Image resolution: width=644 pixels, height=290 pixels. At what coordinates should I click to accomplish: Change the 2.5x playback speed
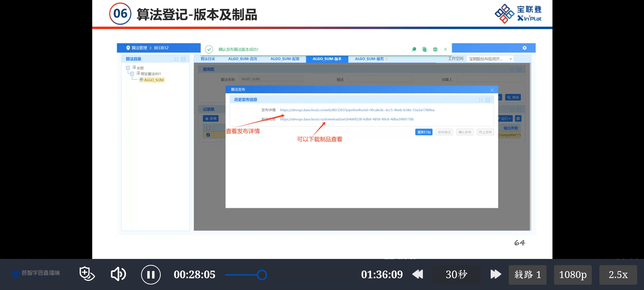coord(618,275)
